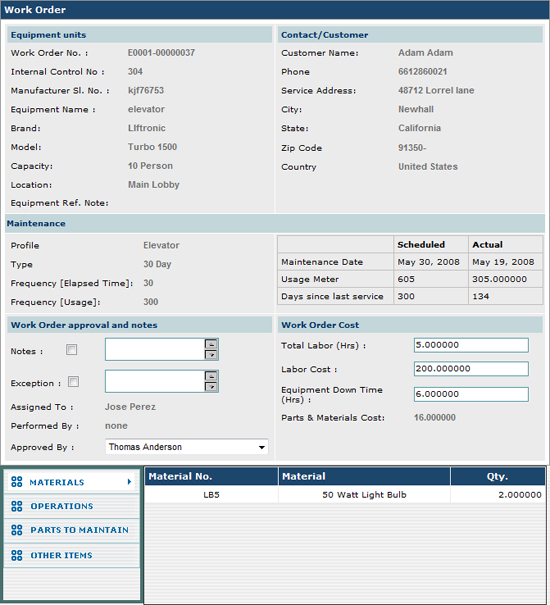
Task: Click the Other Items grid icon
Action: click(x=17, y=555)
